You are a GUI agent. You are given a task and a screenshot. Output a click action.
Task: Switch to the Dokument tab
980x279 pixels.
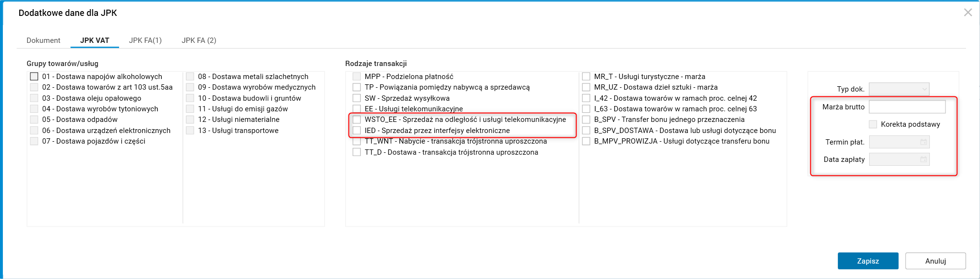(43, 40)
